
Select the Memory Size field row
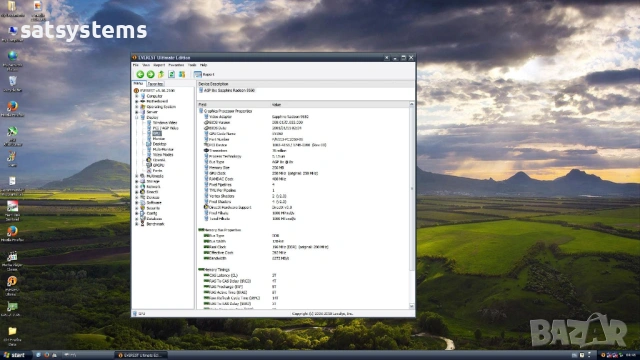click(x=302, y=167)
